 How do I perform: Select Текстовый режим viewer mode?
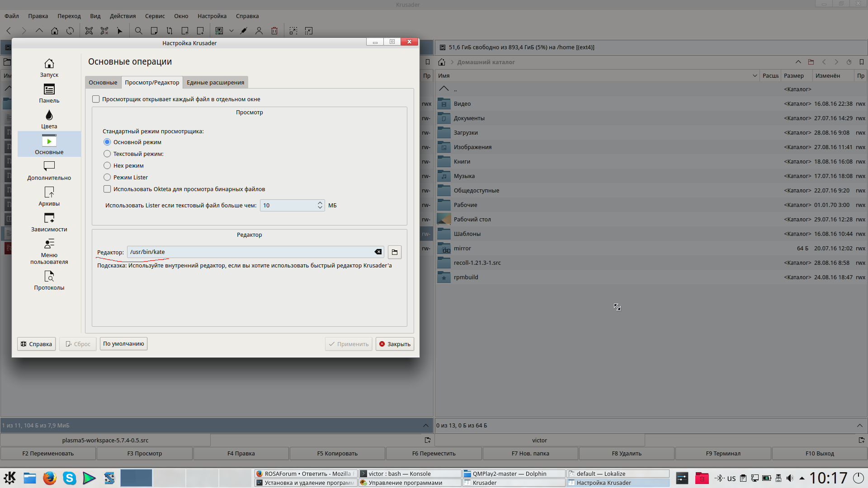pyautogui.click(x=107, y=154)
